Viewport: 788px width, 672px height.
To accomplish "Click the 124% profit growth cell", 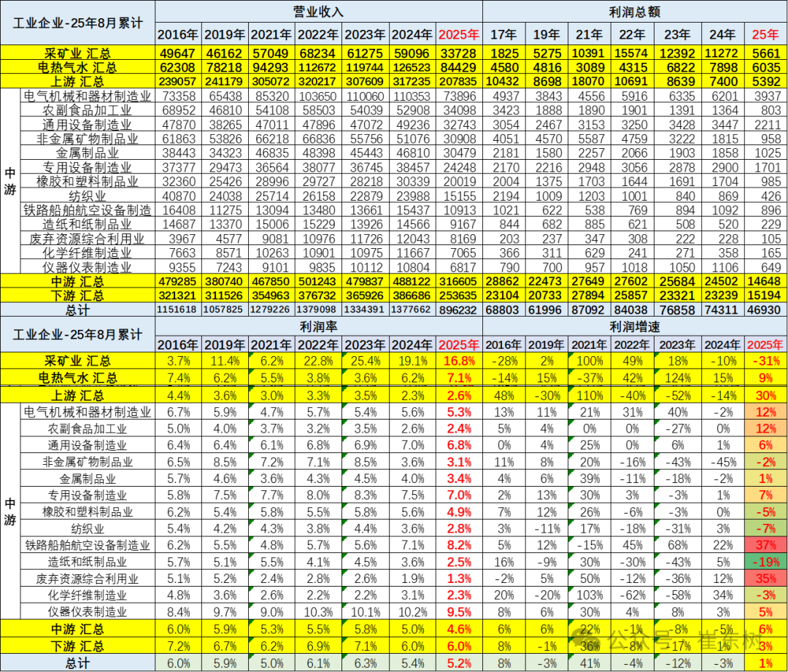I will point(676,378).
